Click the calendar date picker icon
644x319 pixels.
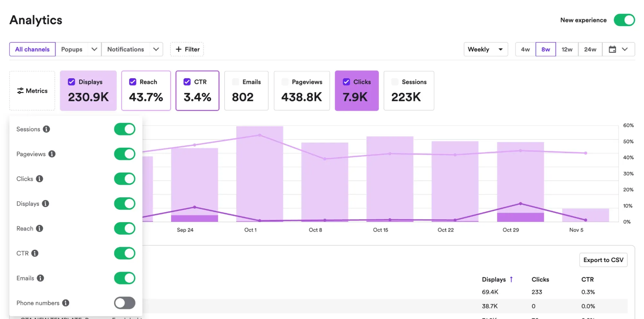(612, 49)
